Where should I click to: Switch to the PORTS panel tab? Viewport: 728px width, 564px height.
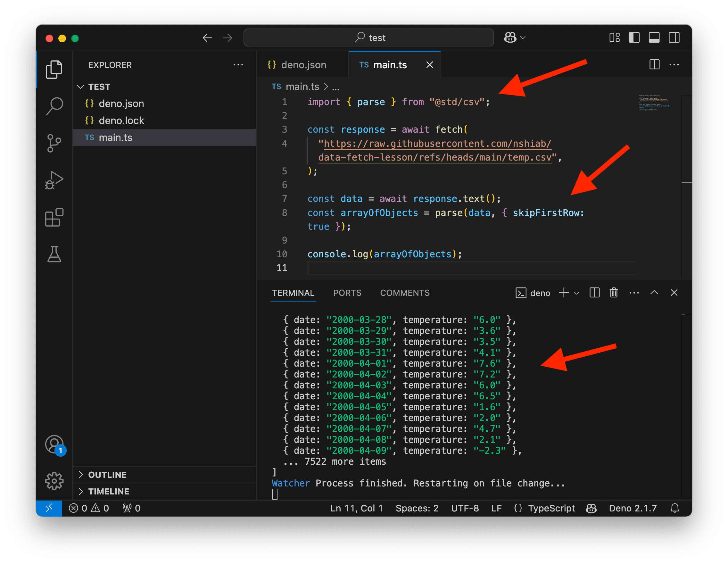347,293
